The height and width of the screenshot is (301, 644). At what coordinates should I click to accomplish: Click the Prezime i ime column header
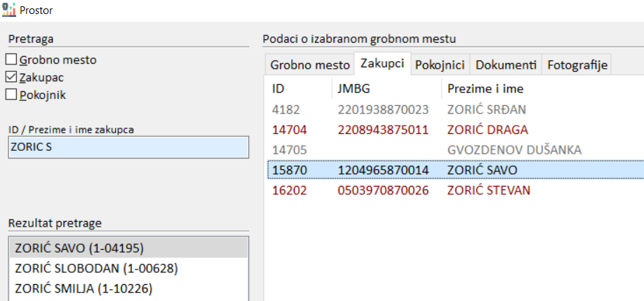pos(485,89)
